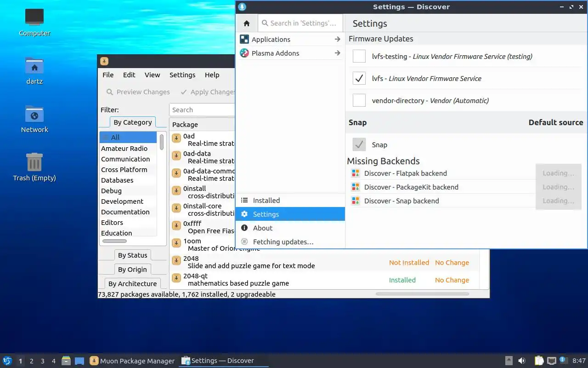Expand the Applications category arrow
This screenshot has height=368, width=588.
coord(337,39)
